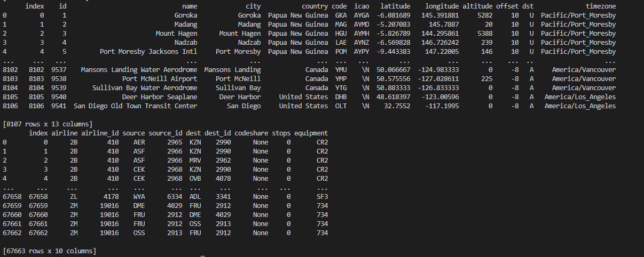Click the "country" column header
This screenshot has width=644, height=257.
(315, 6)
